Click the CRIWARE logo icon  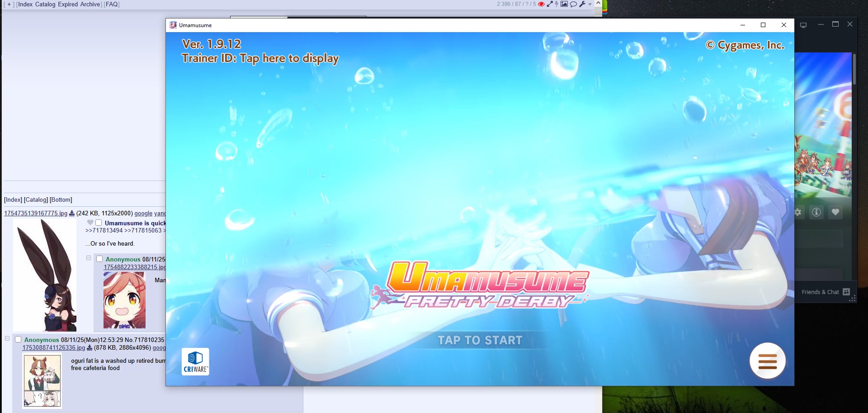pyautogui.click(x=195, y=361)
